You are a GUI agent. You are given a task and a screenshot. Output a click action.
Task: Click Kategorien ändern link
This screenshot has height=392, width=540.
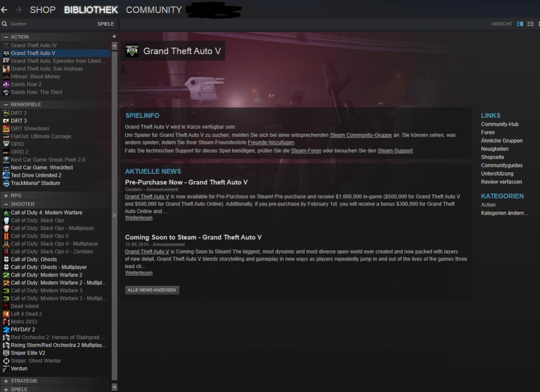[504, 213]
